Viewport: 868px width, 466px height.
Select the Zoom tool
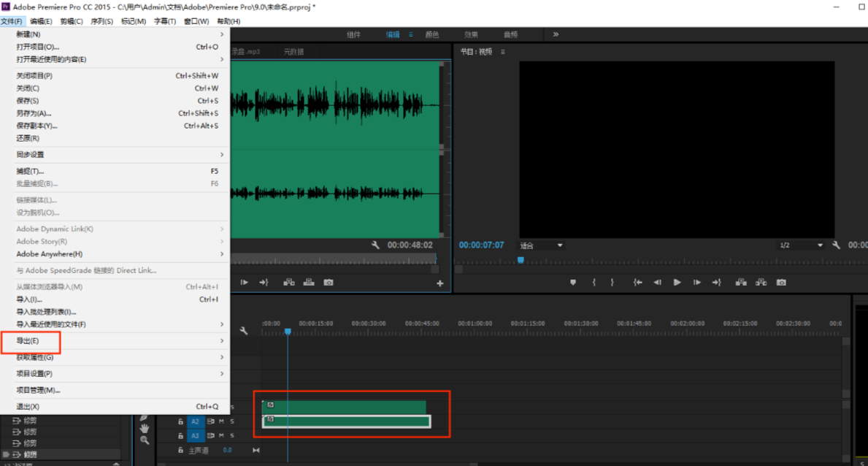[145, 440]
